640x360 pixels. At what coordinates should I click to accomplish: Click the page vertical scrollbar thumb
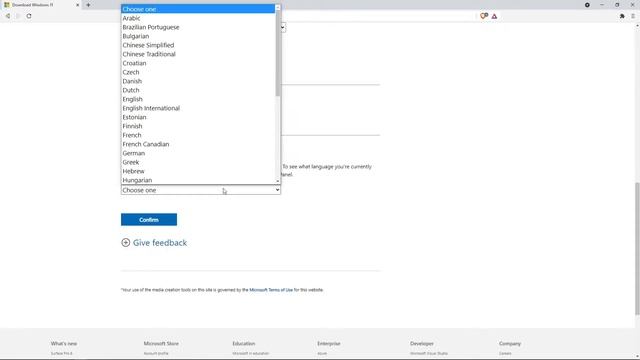pos(637,249)
